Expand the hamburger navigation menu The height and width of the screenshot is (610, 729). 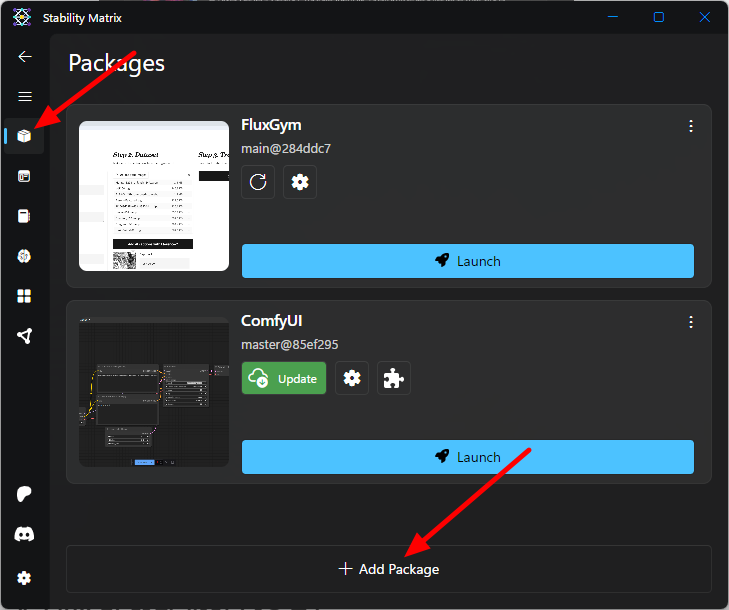click(x=25, y=96)
